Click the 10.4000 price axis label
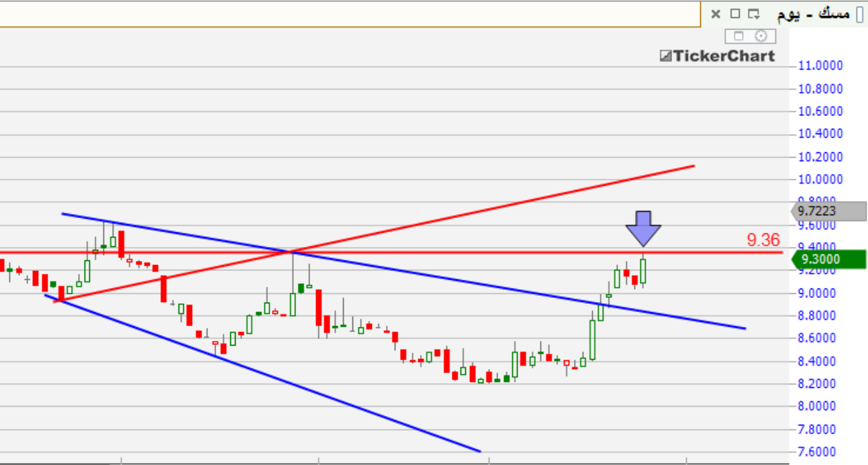Screen dimensions: 868x465 point(820,134)
